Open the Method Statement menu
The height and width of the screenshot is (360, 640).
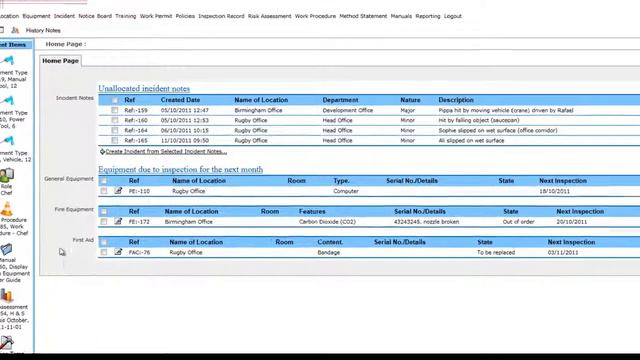coord(363,16)
